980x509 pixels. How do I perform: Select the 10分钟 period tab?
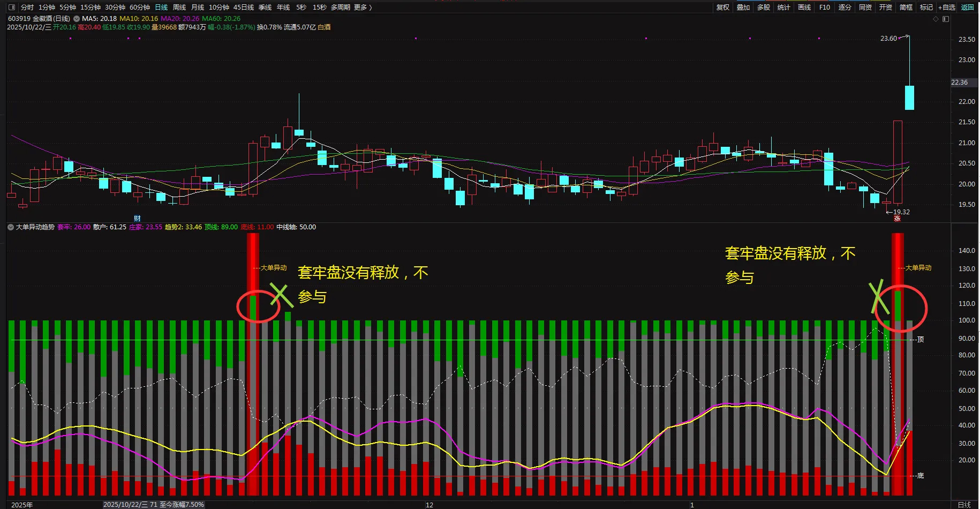point(219,8)
